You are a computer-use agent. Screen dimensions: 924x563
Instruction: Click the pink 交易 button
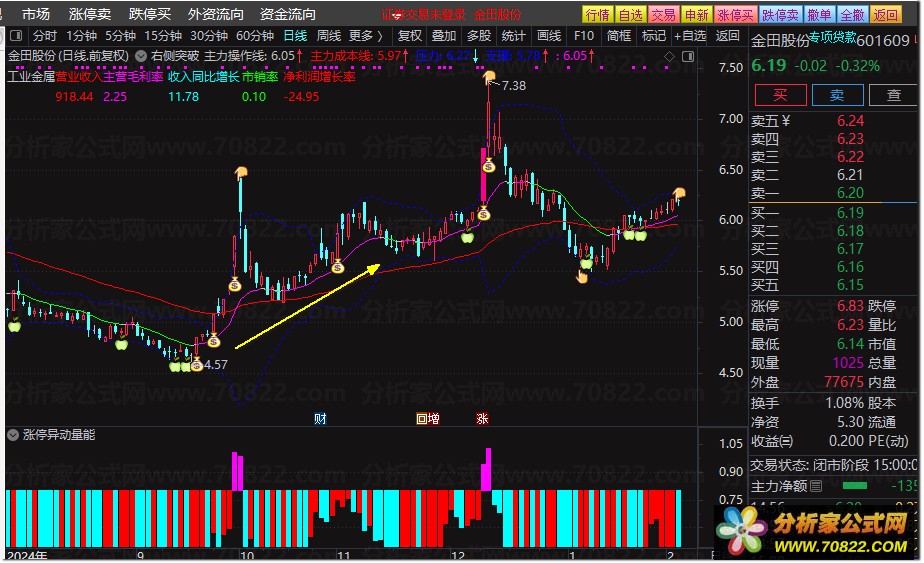(664, 15)
